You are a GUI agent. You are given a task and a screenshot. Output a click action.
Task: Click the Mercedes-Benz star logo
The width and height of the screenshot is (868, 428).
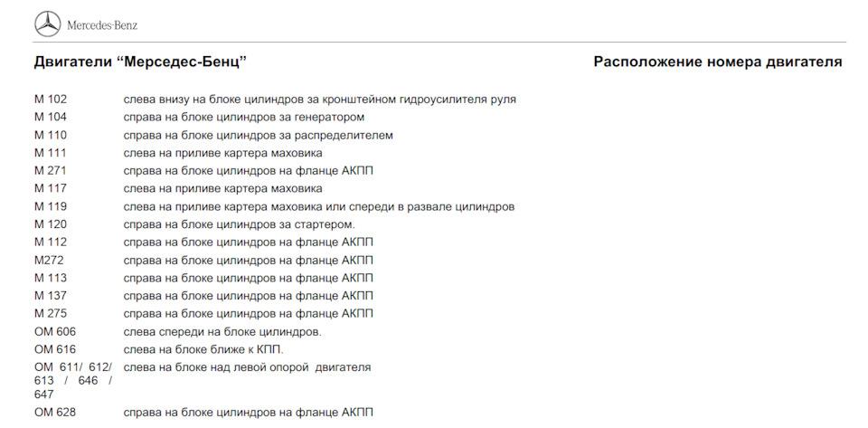(47, 24)
